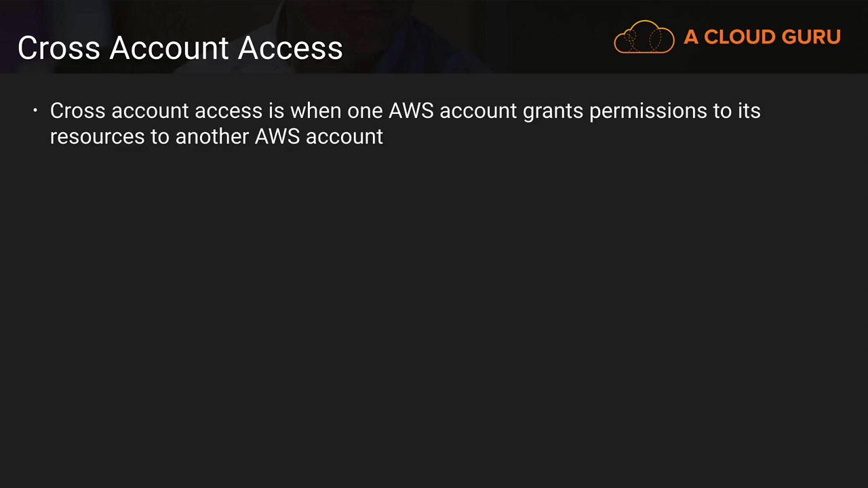Click the word "when" in the bullet text

(315, 110)
